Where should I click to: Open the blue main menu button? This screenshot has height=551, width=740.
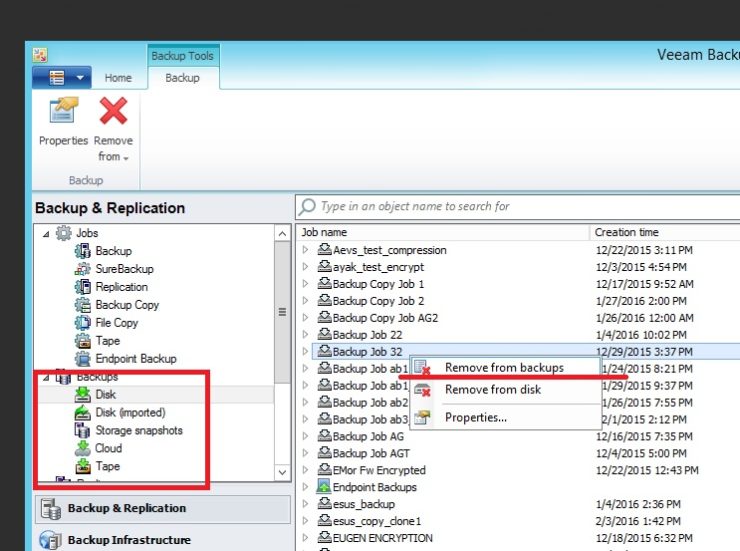(x=61, y=77)
